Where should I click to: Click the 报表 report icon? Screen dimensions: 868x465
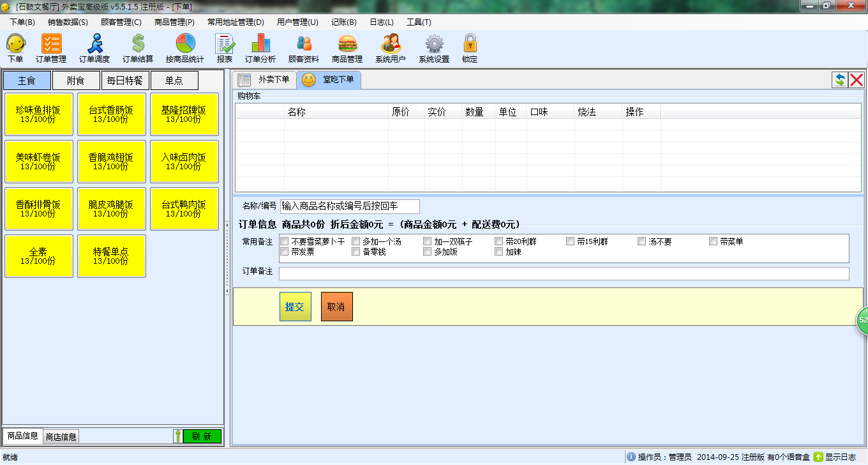point(225,45)
